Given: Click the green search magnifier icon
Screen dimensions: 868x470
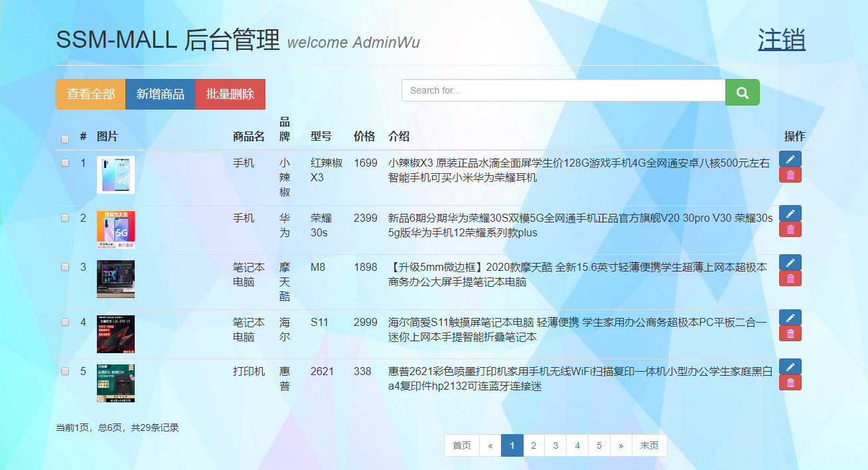Looking at the screenshot, I should (742, 92).
